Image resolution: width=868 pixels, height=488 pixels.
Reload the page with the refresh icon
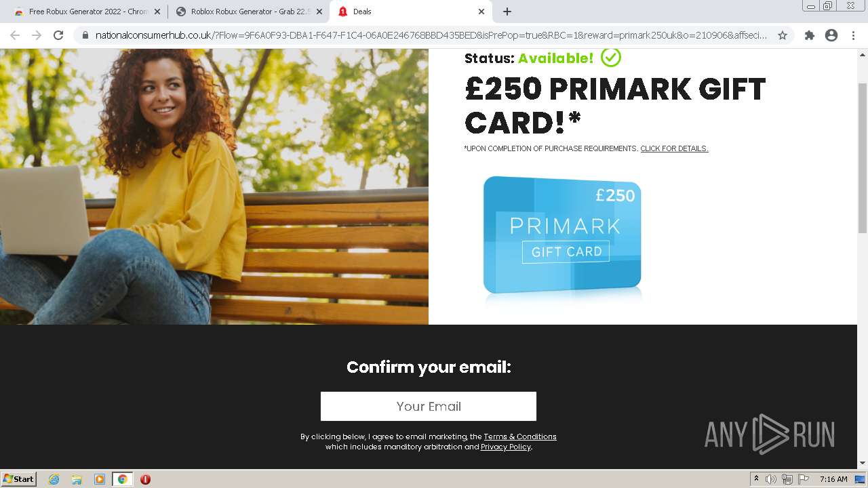point(58,35)
